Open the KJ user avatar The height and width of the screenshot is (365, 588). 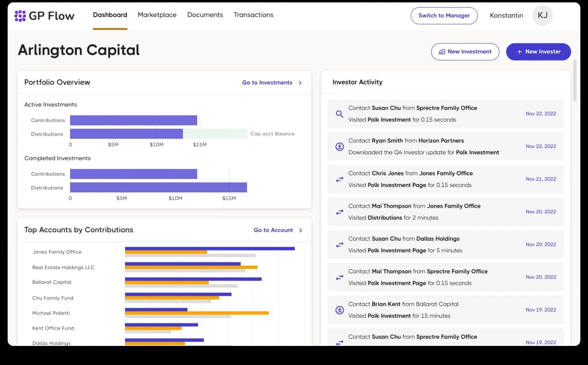click(543, 15)
